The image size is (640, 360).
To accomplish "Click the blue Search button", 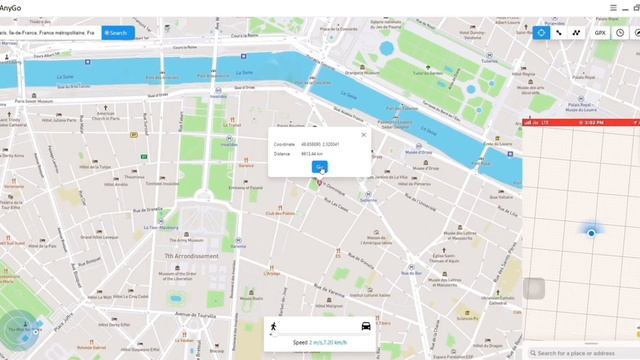I will [x=118, y=33].
